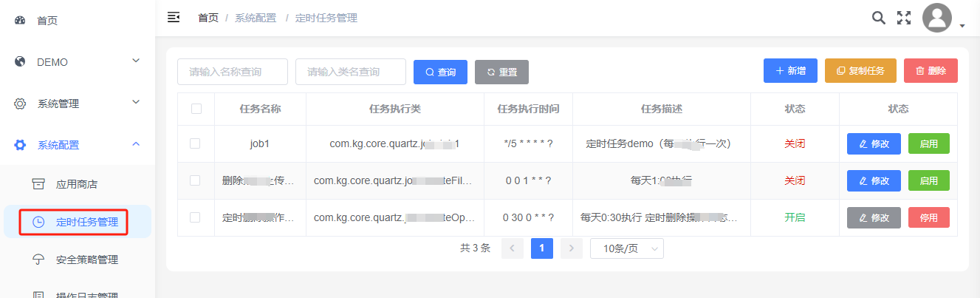Click the 重置 reset button

click(501, 72)
